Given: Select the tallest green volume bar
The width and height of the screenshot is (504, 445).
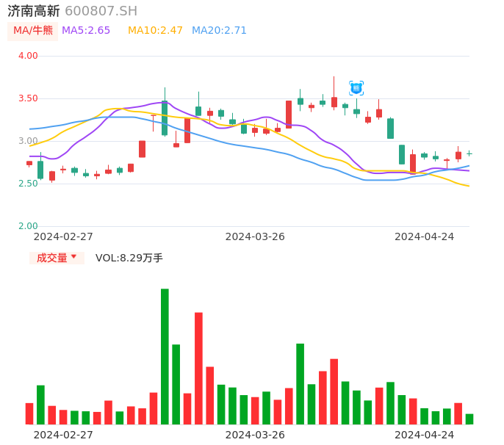Looking at the screenshot, I should click(165, 356).
